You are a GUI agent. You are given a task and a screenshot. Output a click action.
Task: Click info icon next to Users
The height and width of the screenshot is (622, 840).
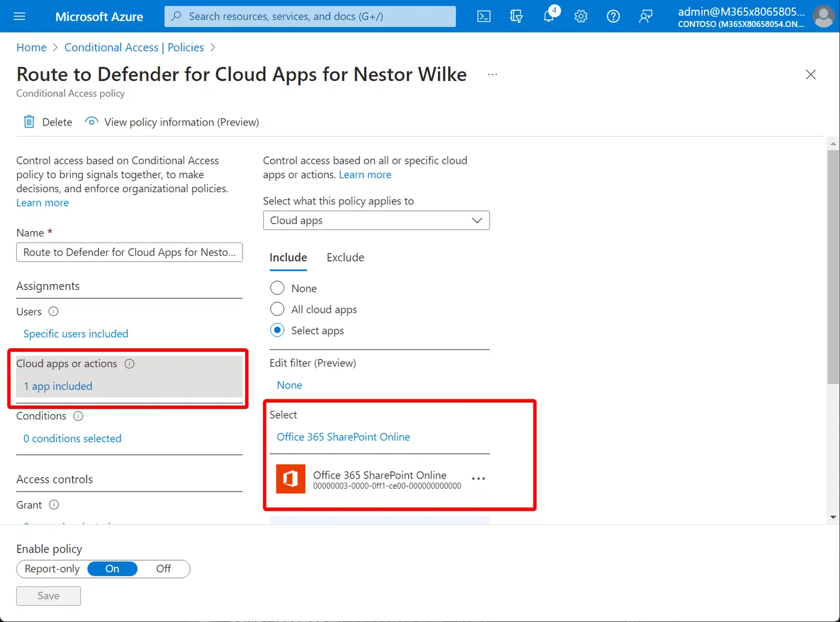[53, 312]
